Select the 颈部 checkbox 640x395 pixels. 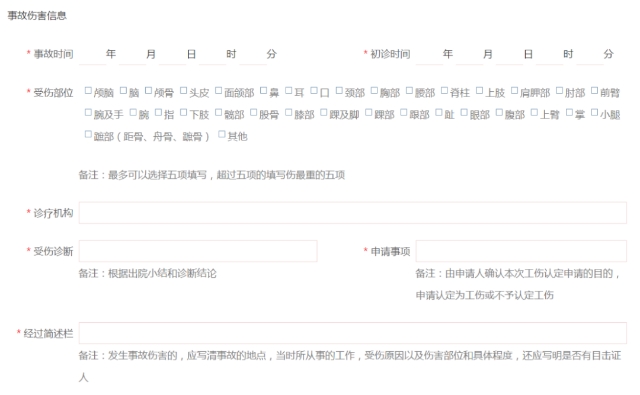pyautogui.click(x=339, y=91)
